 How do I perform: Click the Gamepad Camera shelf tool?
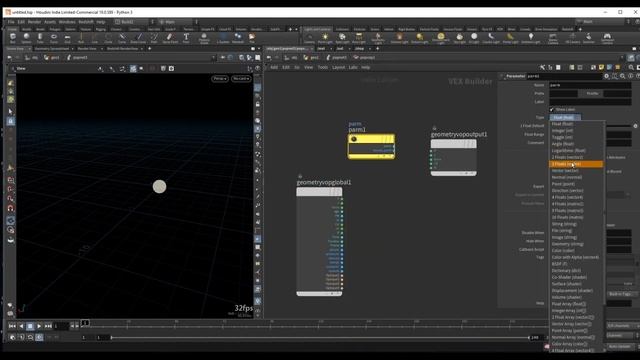(x=607, y=38)
